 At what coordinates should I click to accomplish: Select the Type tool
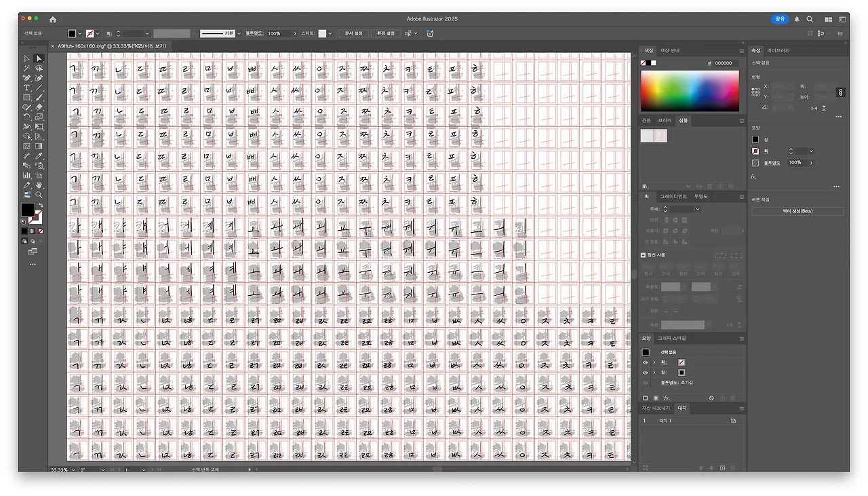click(x=27, y=88)
